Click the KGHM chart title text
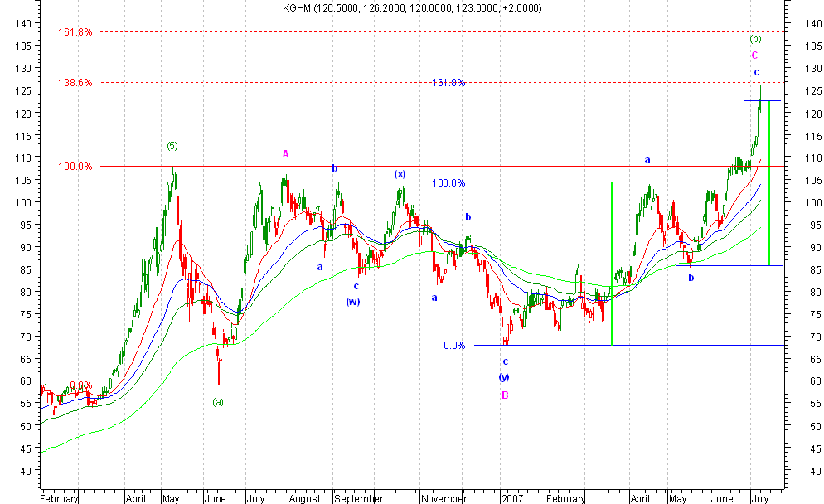The image size is (824, 504). (411, 7)
